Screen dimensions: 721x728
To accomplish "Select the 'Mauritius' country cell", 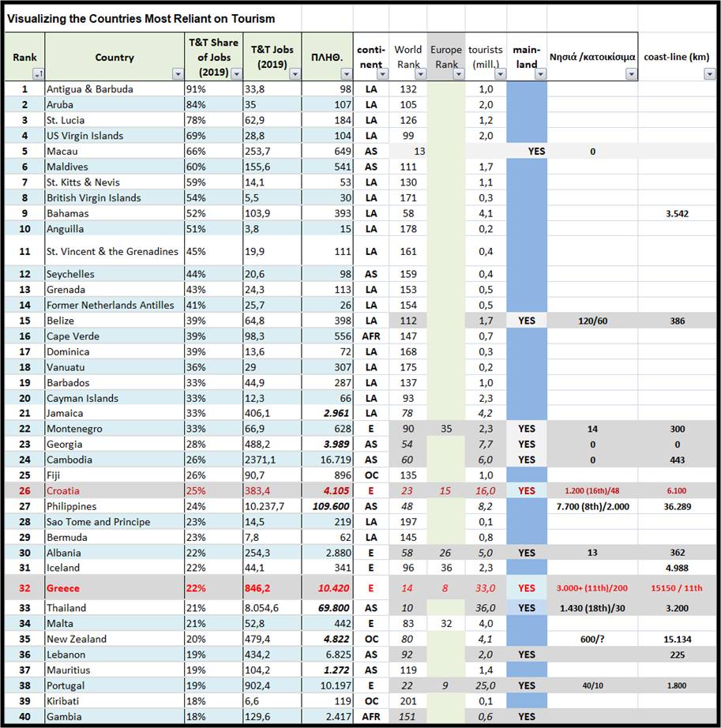I will 115,670.
